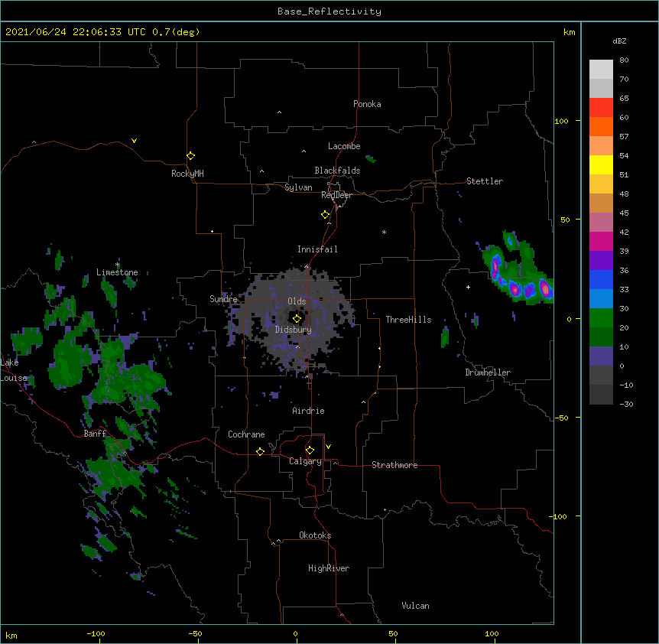659x644 pixels.
Task: Click the Innisfail city label
Action: pos(317,249)
